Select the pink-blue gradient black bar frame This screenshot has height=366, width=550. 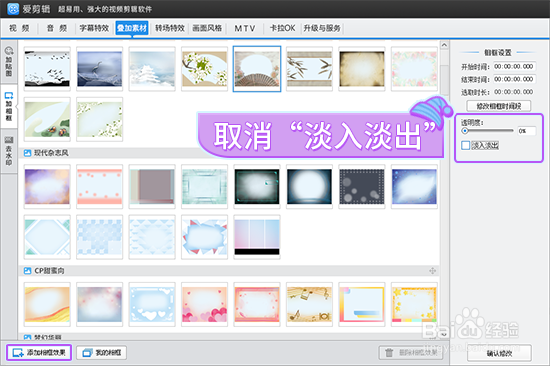(x=257, y=237)
